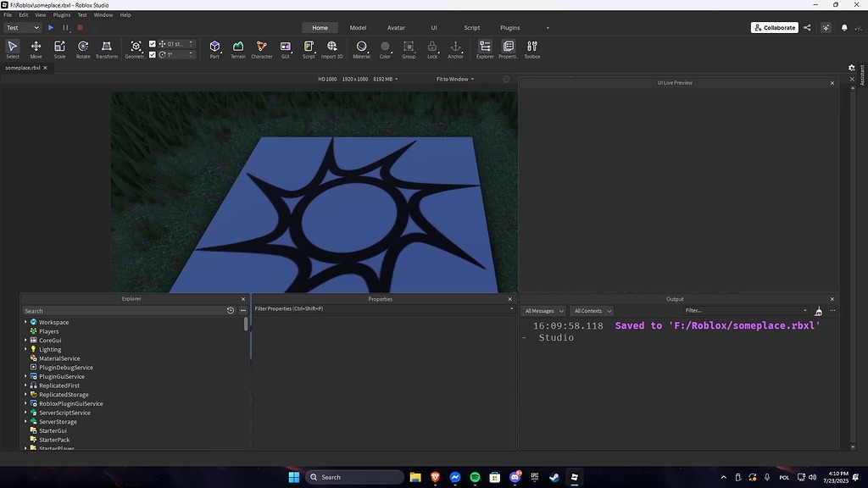Toggle the rotate snap increment checkbox

[153, 55]
